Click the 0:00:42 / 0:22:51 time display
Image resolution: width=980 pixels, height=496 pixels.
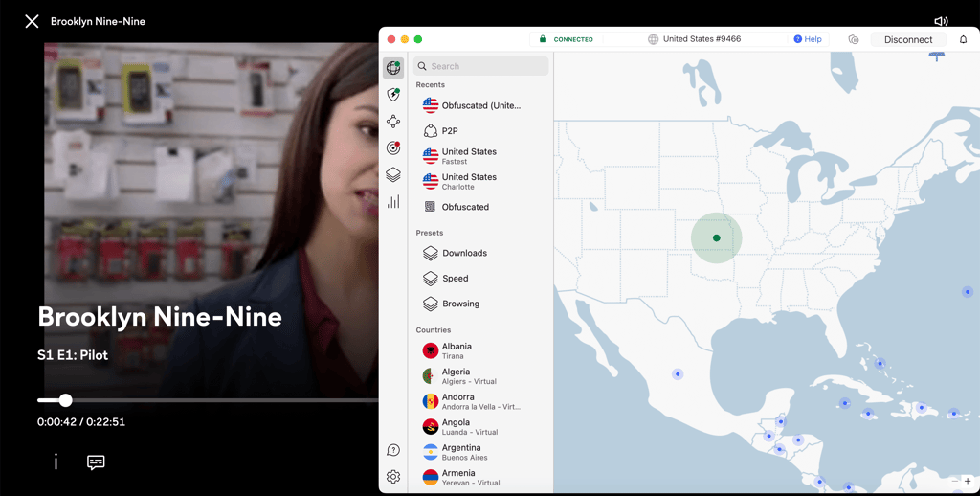[81, 422]
